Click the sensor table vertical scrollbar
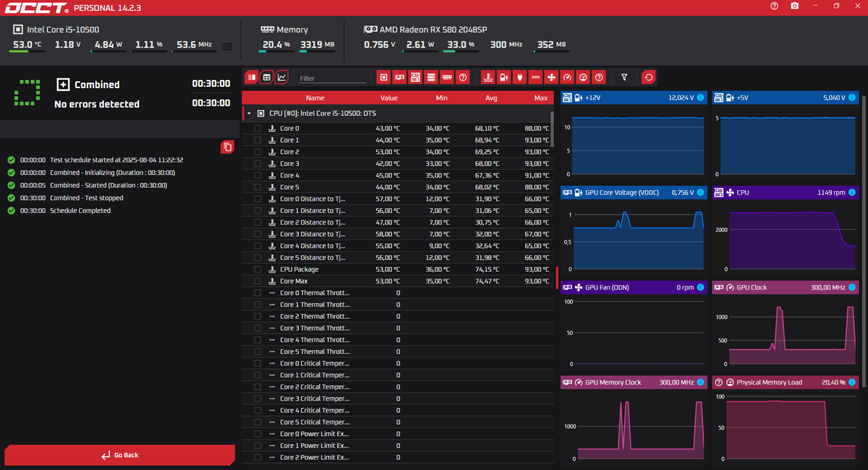 (x=552, y=129)
